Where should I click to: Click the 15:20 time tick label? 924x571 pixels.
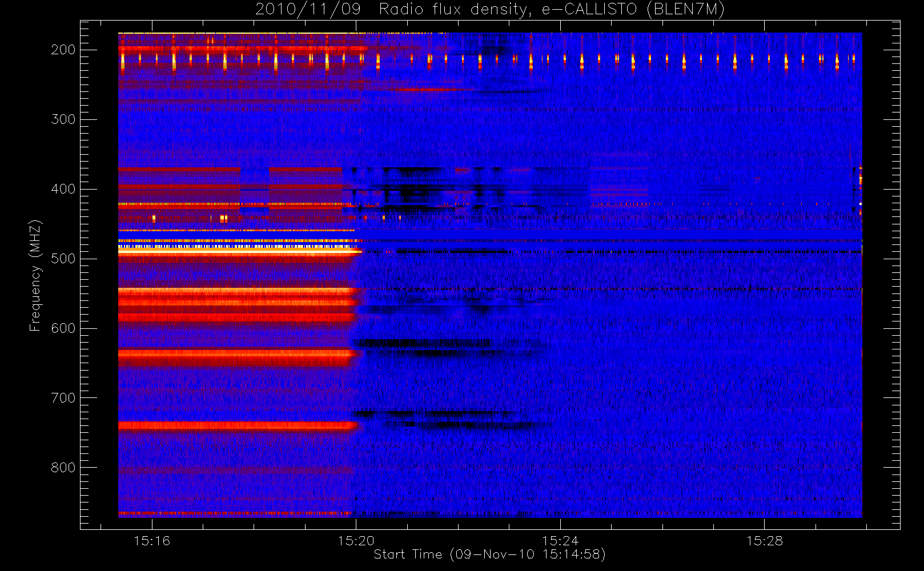click(356, 541)
